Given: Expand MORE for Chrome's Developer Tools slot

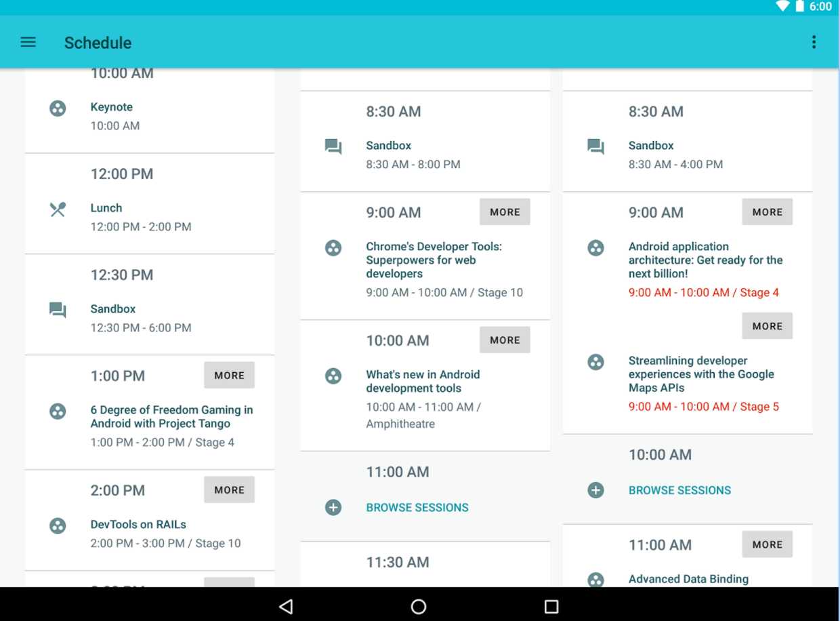Looking at the screenshot, I should click(x=505, y=212).
